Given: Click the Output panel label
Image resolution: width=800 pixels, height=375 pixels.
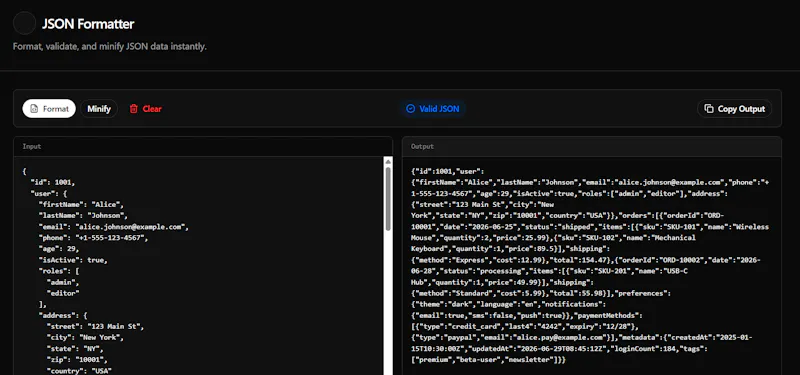Looking at the screenshot, I should (x=422, y=146).
